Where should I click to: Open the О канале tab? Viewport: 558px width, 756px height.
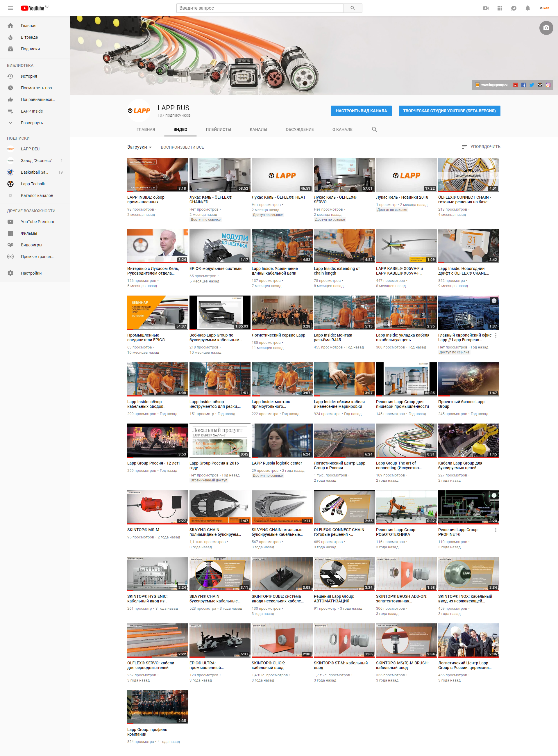(x=342, y=129)
